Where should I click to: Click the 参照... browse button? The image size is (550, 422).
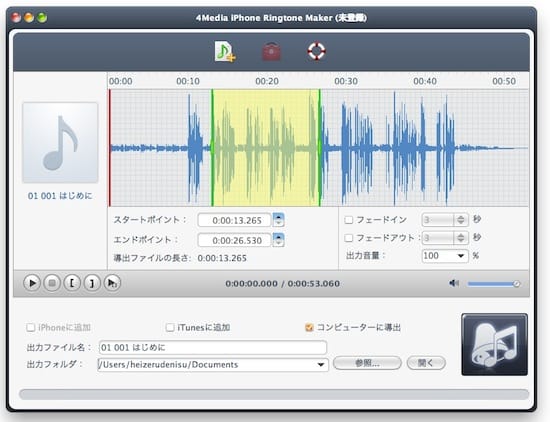[x=367, y=363]
